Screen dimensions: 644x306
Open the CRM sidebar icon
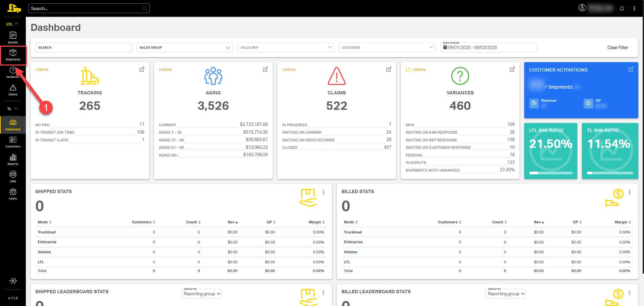(x=13, y=176)
